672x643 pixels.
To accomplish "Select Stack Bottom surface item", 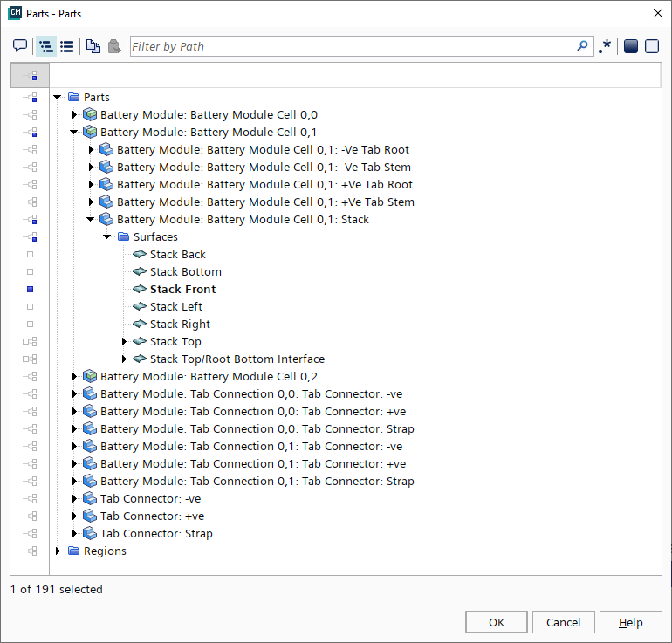I will pos(185,271).
